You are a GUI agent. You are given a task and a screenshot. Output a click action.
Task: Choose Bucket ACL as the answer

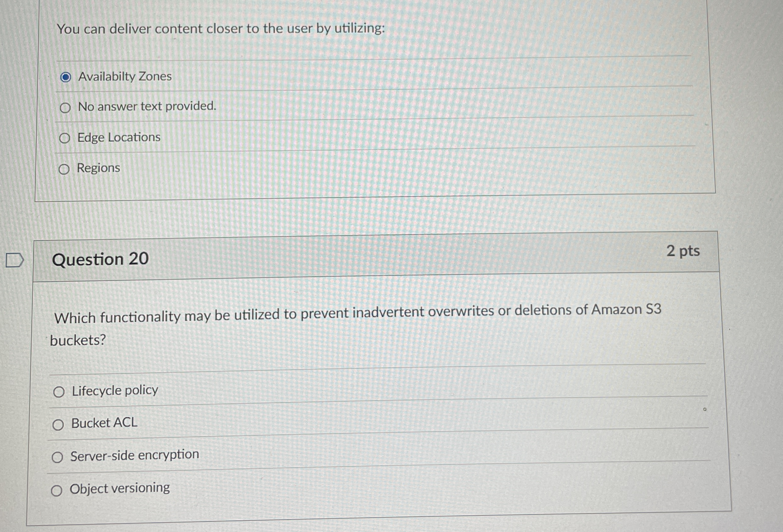pyautogui.click(x=58, y=424)
